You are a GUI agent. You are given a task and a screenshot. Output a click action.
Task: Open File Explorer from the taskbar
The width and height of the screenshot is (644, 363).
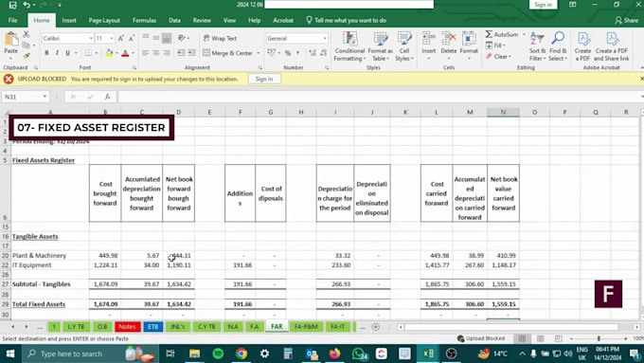point(194,354)
